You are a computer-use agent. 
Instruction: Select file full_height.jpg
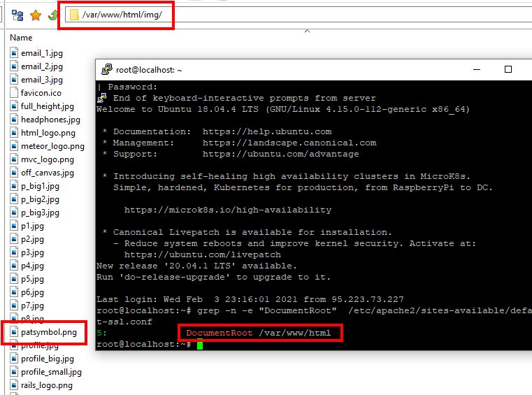coord(47,106)
